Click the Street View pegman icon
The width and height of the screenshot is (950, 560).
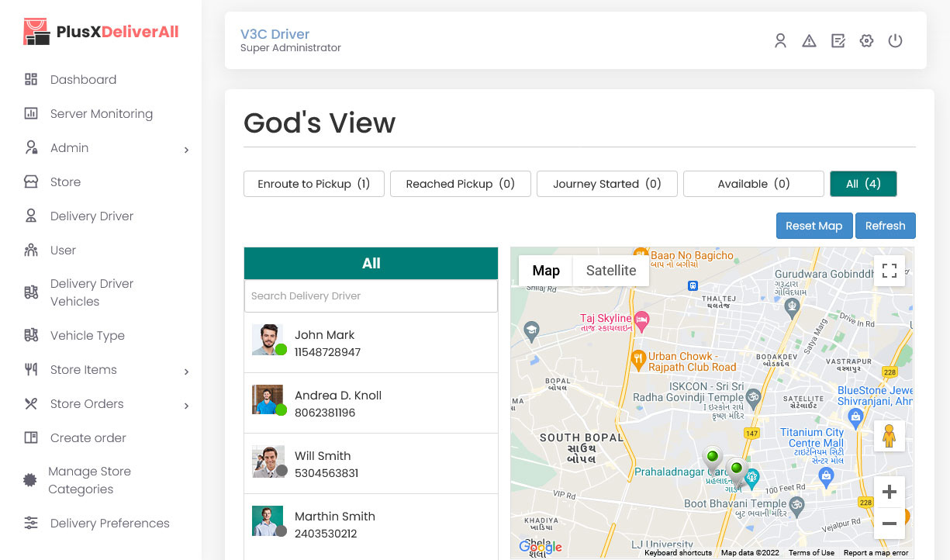[890, 436]
